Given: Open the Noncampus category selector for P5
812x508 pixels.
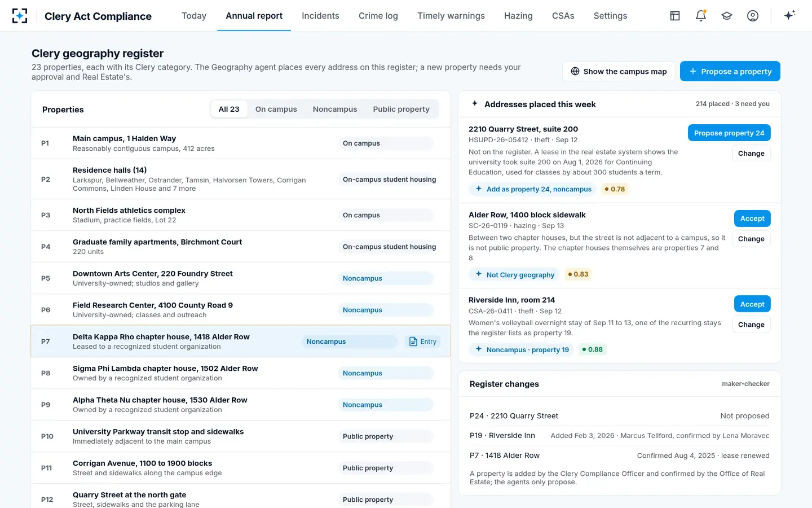Looking at the screenshot, I should (x=386, y=278).
